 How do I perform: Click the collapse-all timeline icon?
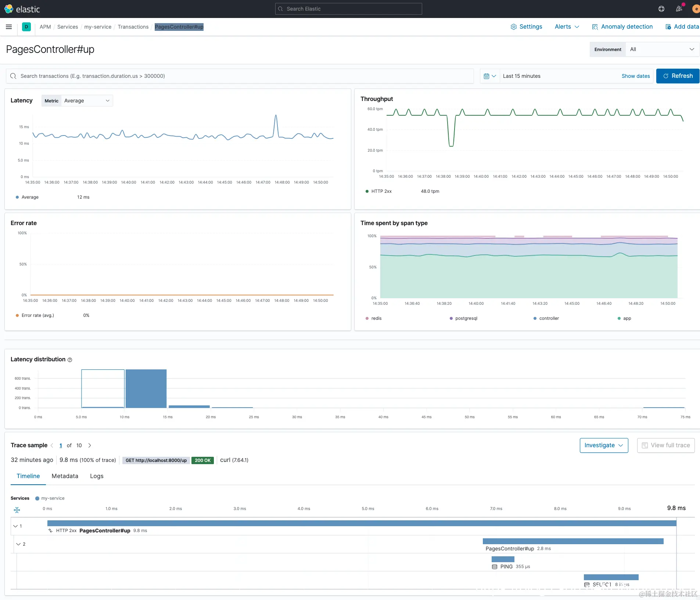17,510
